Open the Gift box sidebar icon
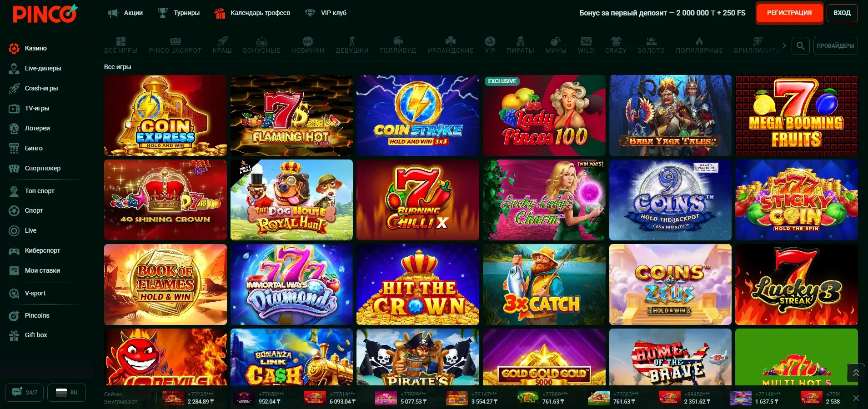868x409 pixels. click(x=14, y=335)
